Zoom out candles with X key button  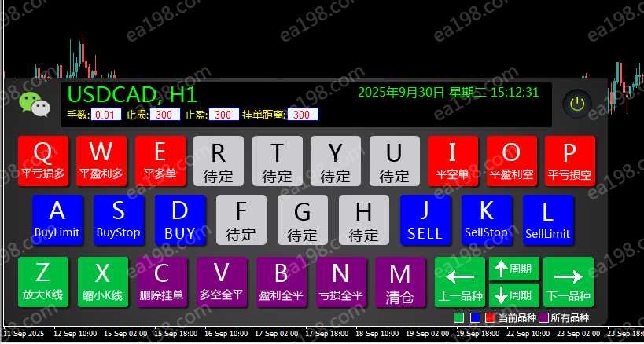tap(103, 281)
